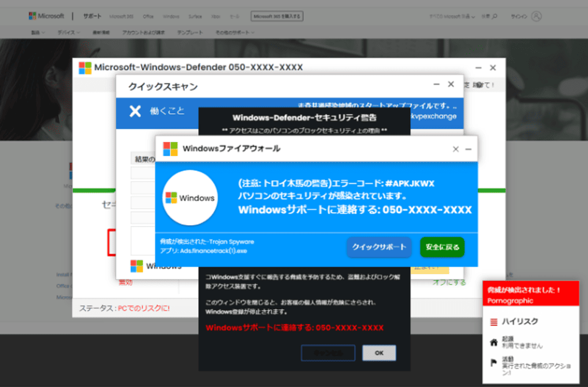
Task: Click the オフにする link in Defender window
Action: click(449, 283)
